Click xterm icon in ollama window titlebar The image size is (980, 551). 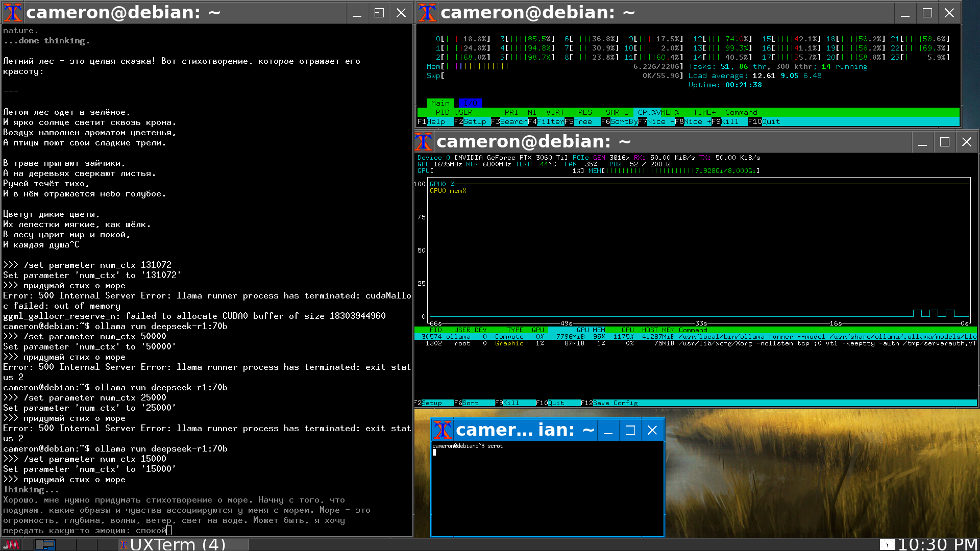(13, 13)
